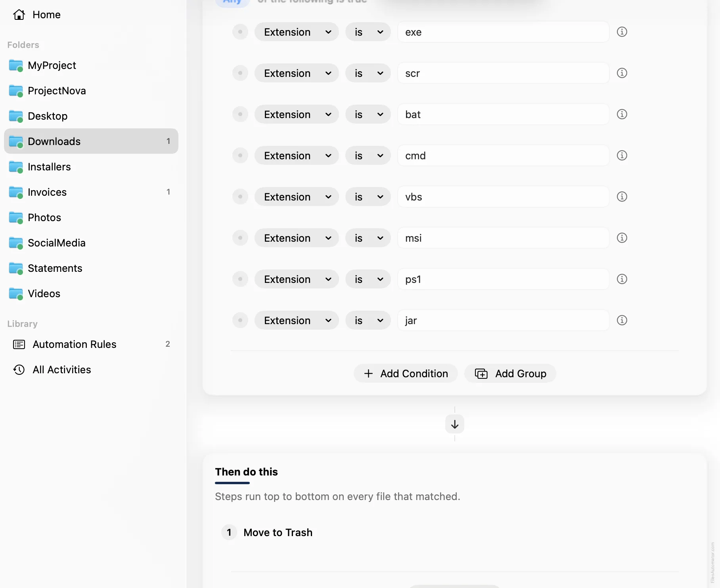Click the round handle on cmd row

tap(240, 155)
